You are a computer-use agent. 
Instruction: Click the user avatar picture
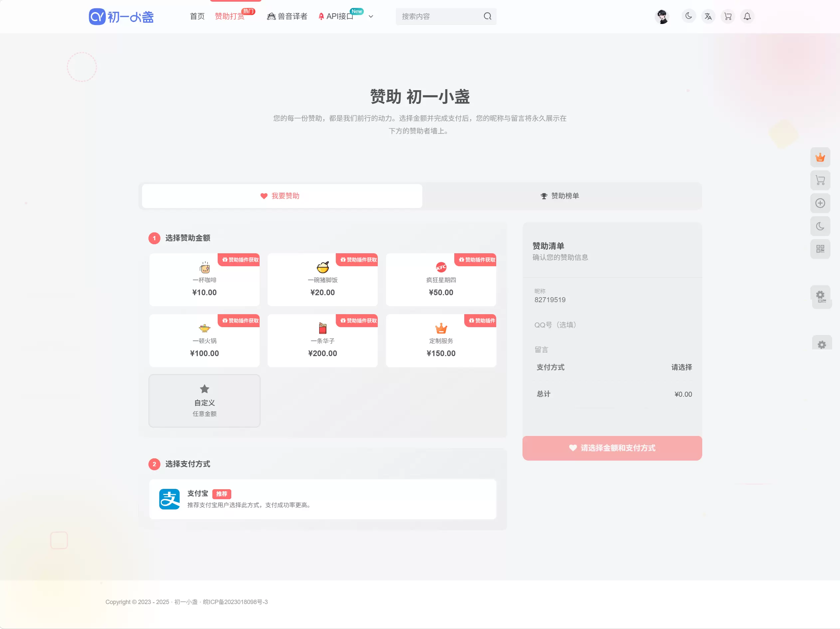tap(662, 16)
